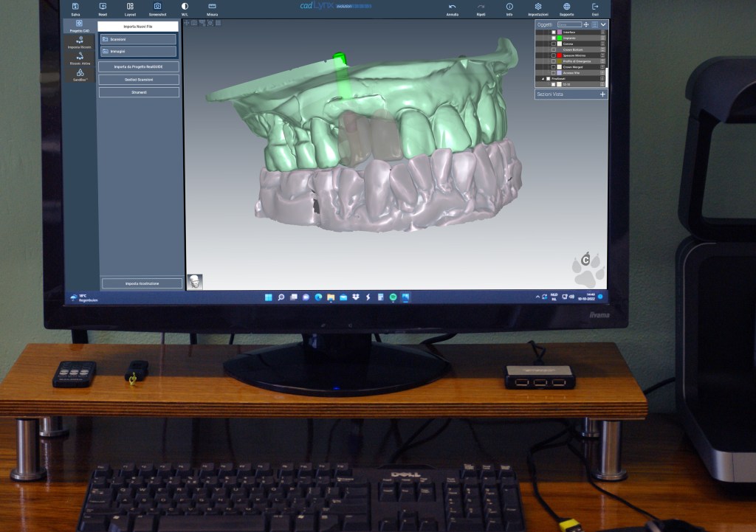Collapse the Oggetti panel chevron
This screenshot has height=532, width=756.
pos(603,24)
